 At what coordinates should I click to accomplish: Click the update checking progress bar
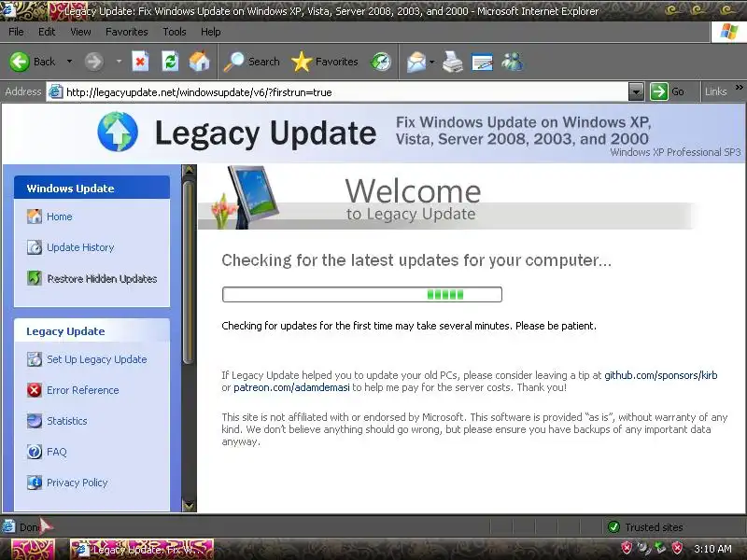tap(362, 294)
